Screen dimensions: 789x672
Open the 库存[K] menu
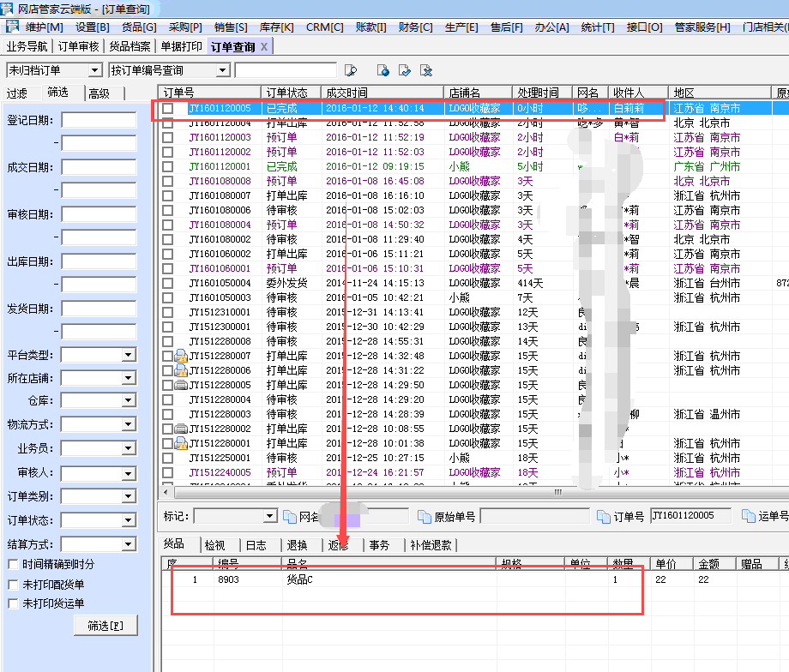point(275,27)
